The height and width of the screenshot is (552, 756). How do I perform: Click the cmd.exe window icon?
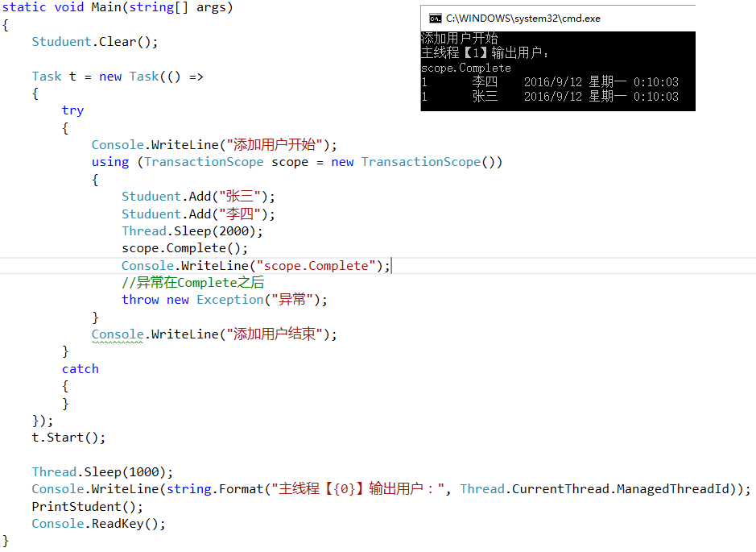436,19
